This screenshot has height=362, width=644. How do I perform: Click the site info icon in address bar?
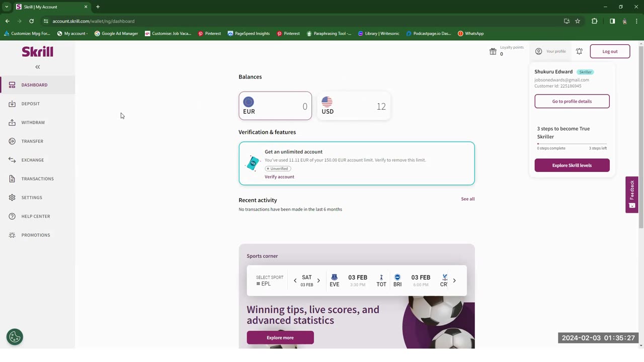pos(46,21)
